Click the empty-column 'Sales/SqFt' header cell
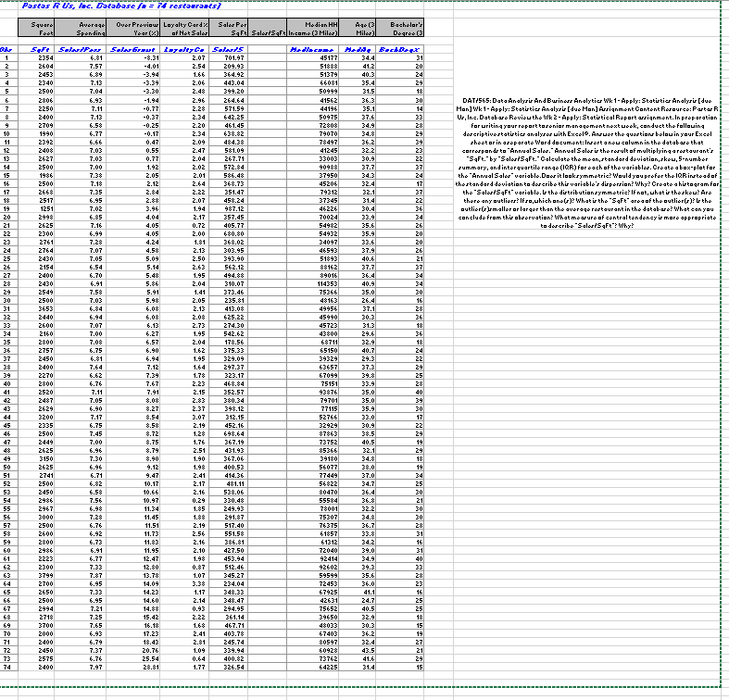Screen dimensions: 729x700 coord(268,28)
